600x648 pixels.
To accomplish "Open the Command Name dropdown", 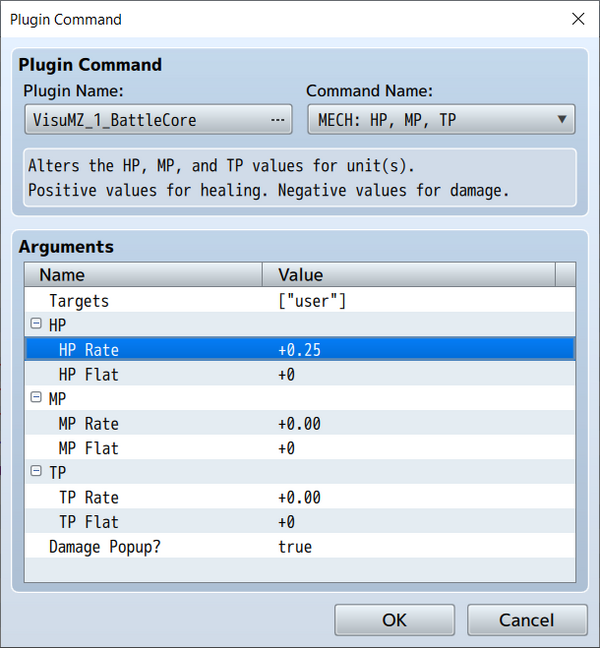I will pos(441,119).
